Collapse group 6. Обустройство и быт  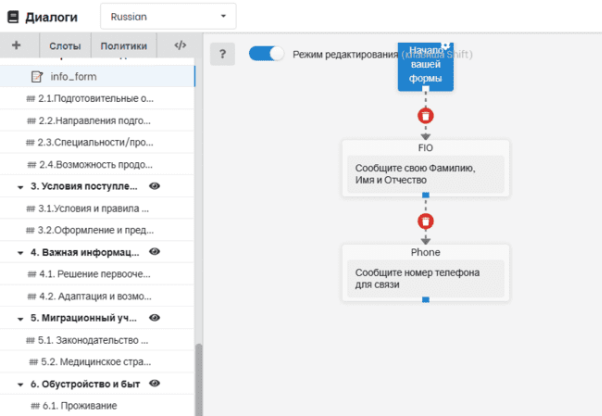tap(20, 385)
